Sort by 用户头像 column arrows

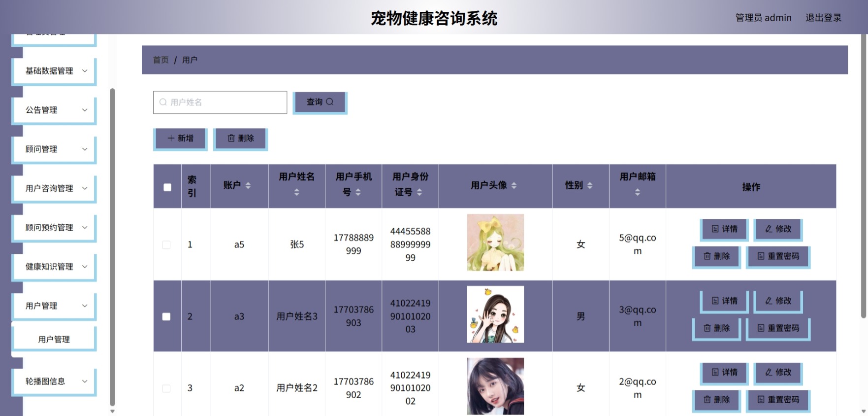tap(514, 185)
